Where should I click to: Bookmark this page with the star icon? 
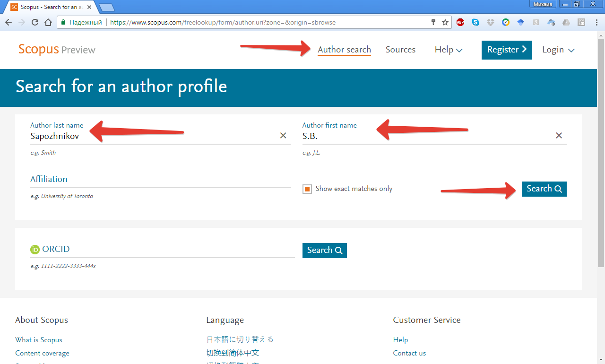point(445,22)
